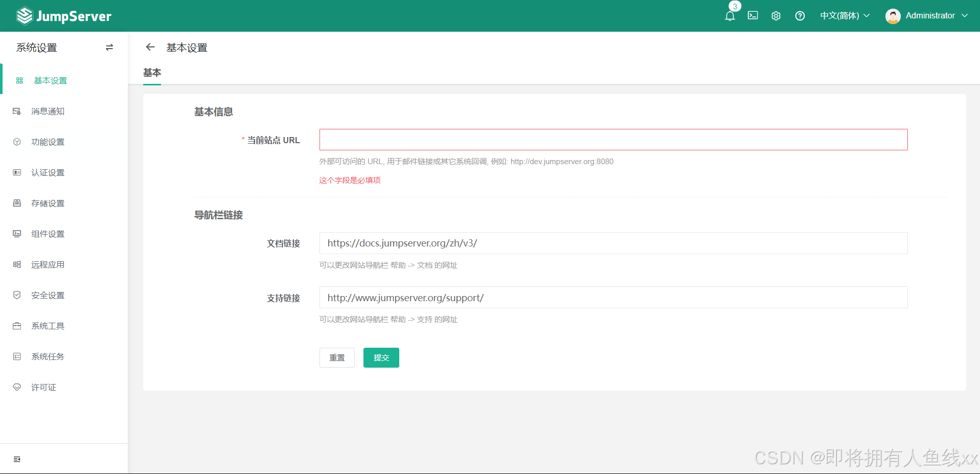The height and width of the screenshot is (474, 980).
Task: Click the view switch icon beside 系统设置
Action: 109,48
